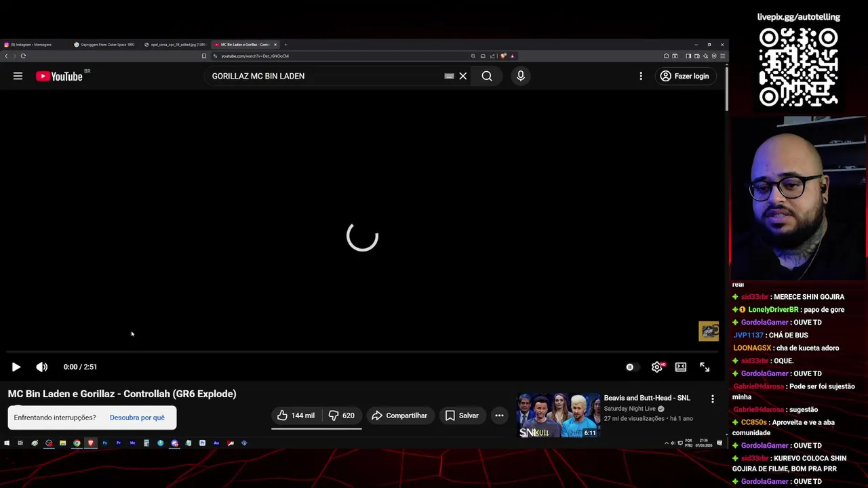Click LOONAGSX chat username
Screen dimensions: 868x488
click(752, 348)
